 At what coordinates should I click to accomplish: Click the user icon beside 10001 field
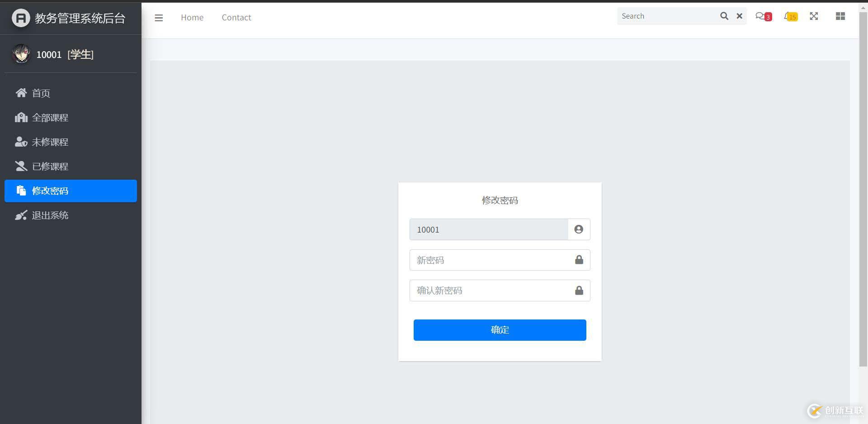coord(579,229)
